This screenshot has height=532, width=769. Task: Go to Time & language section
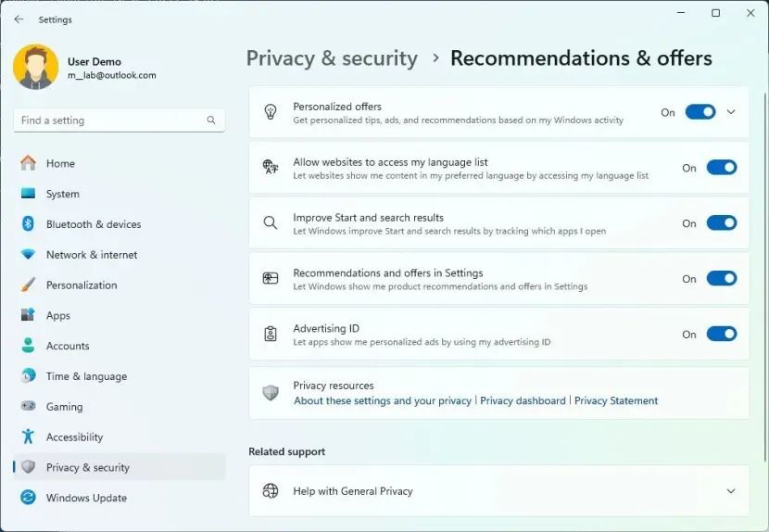pyautogui.click(x=86, y=376)
